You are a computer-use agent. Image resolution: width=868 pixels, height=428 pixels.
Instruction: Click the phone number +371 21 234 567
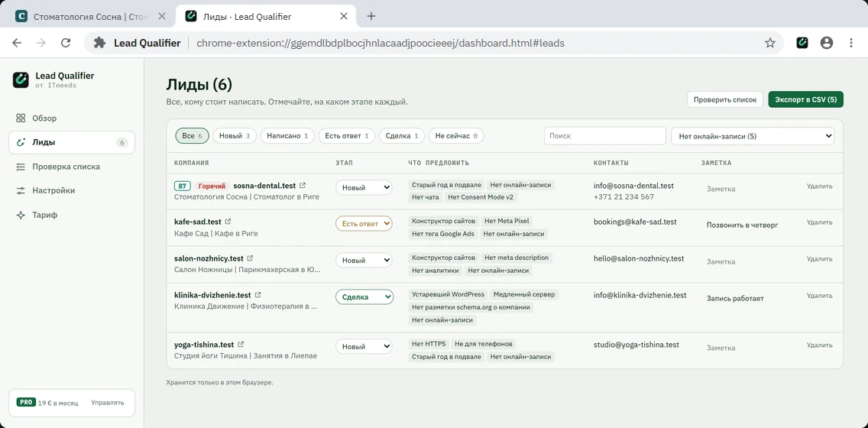[x=623, y=196]
